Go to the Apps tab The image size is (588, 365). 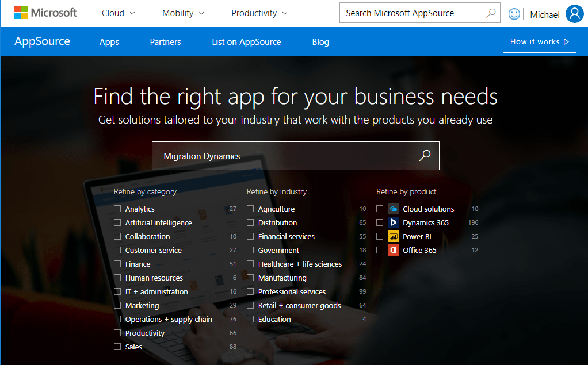pos(109,42)
